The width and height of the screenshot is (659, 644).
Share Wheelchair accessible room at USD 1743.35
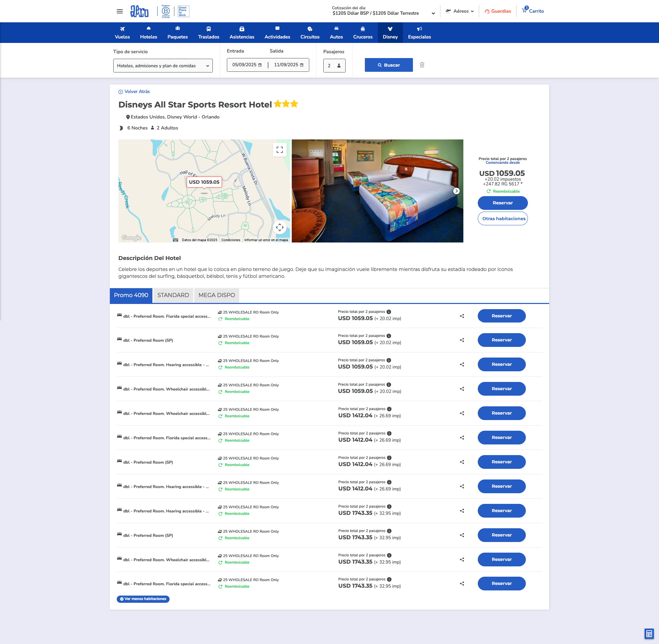pos(462,560)
